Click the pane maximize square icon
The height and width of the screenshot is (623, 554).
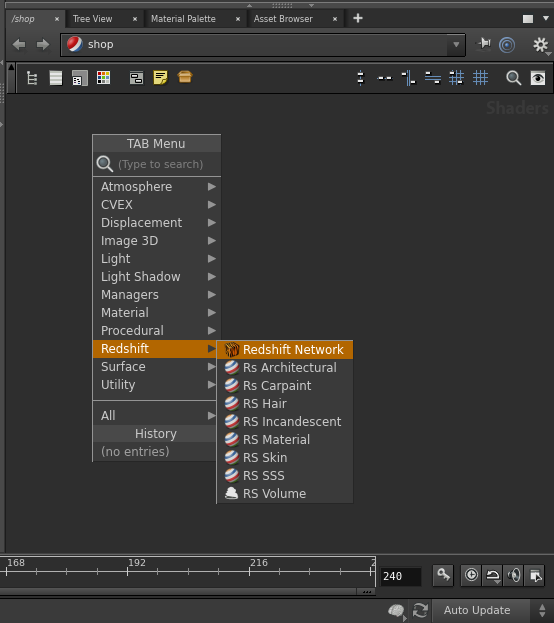(528, 19)
